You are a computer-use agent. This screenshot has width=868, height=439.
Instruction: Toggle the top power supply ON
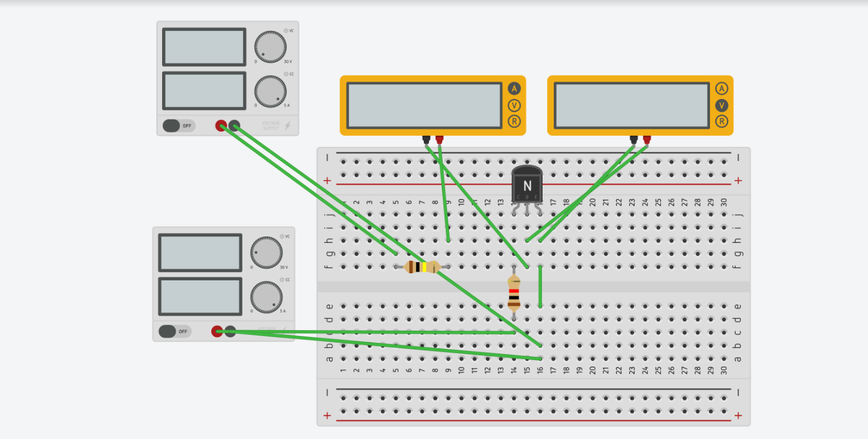tap(178, 125)
